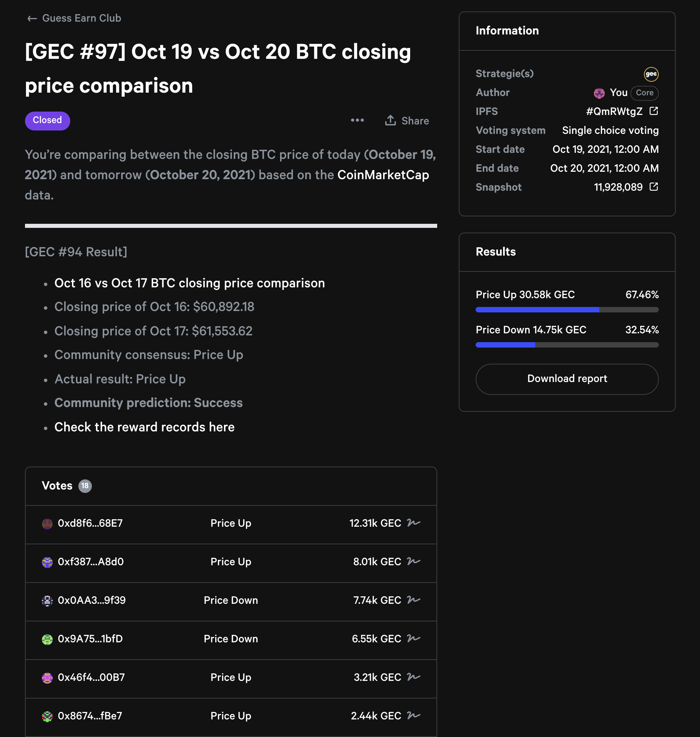Screen dimensions: 700x737
Task: Click the back arrow to Guess Earn Club
Action: [x=32, y=19]
